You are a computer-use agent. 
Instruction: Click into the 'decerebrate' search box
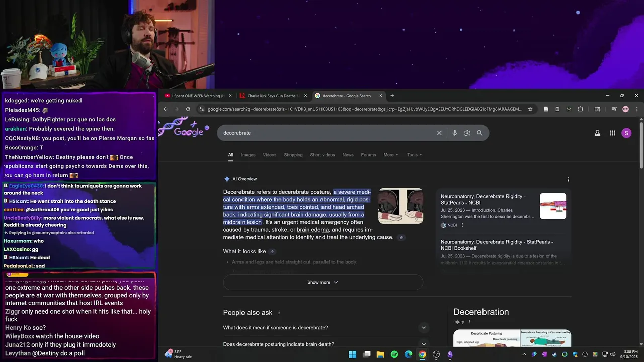click(x=327, y=133)
